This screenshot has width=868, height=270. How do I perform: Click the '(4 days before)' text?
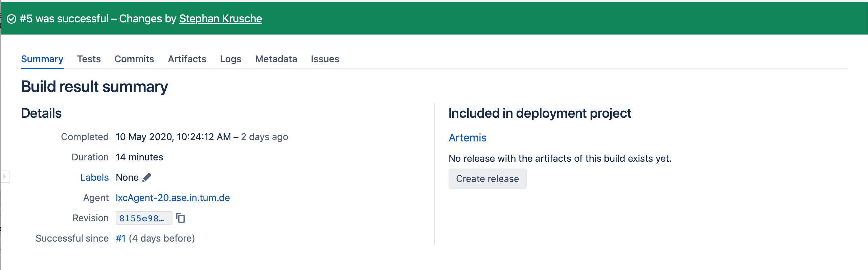click(x=162, y=238)
